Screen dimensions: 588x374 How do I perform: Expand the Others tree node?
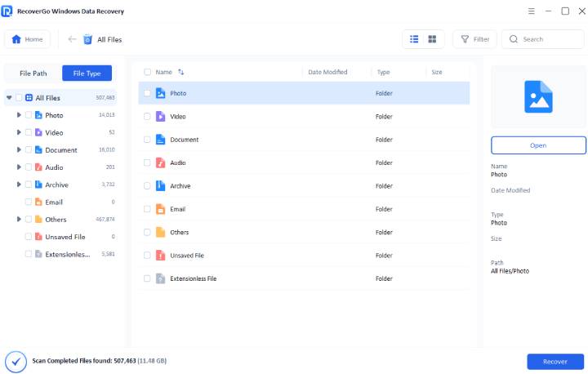click(19, 219)
